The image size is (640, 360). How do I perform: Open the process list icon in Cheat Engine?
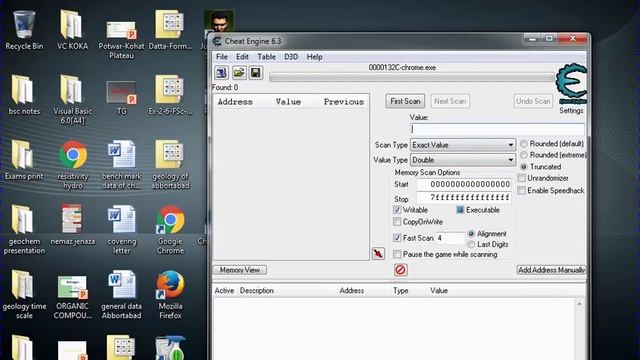(x=222, y=73)
